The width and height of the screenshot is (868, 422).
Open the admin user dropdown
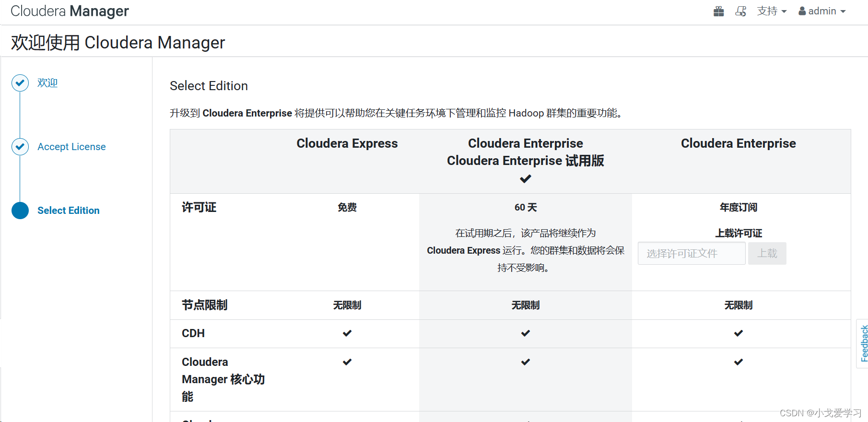coord(822,11)
